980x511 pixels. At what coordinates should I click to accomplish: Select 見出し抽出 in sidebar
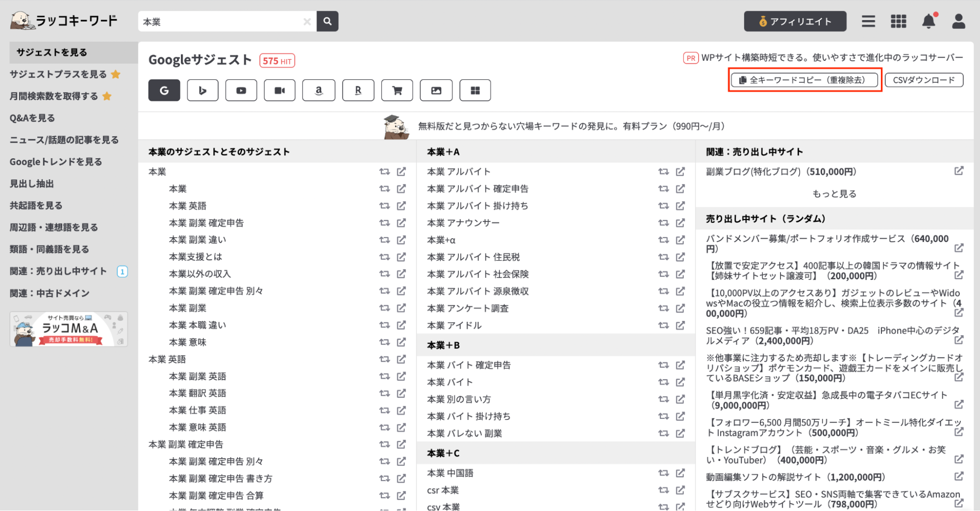tap(32, 184)
